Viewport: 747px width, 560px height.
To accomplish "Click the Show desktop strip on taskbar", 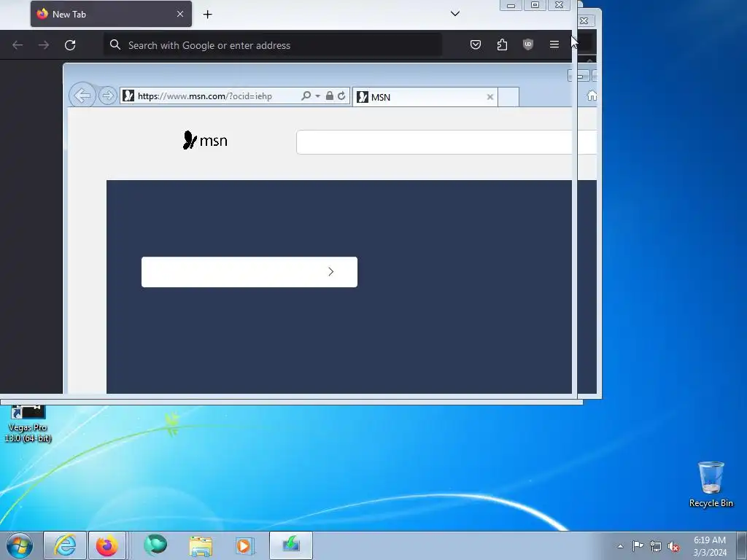I will (743, 545).
